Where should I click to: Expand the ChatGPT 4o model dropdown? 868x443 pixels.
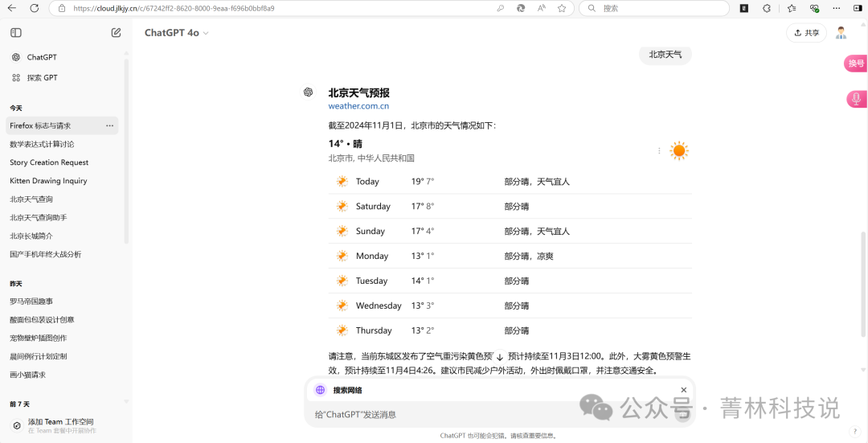pyautogui.click(x=177, y=33)
